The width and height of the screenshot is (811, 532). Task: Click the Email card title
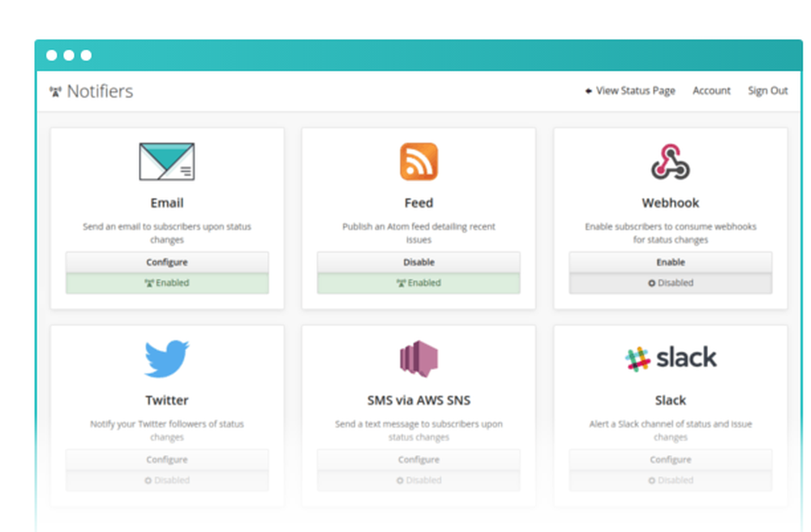click(x=167, y=203)
